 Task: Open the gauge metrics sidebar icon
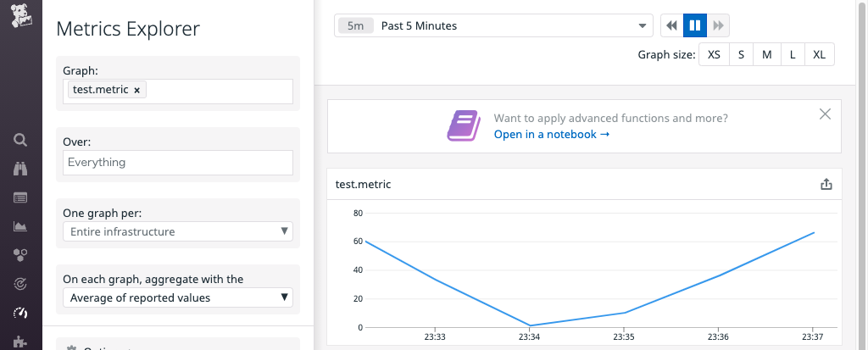click(20, 313)
